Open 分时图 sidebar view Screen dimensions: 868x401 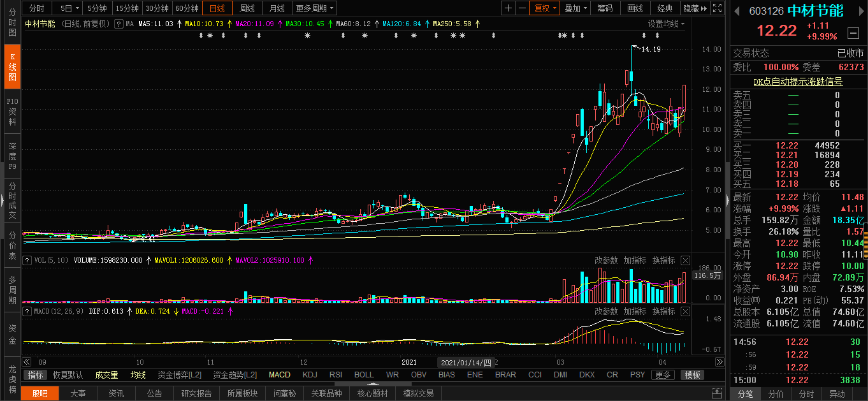click(x=12, y=22)
